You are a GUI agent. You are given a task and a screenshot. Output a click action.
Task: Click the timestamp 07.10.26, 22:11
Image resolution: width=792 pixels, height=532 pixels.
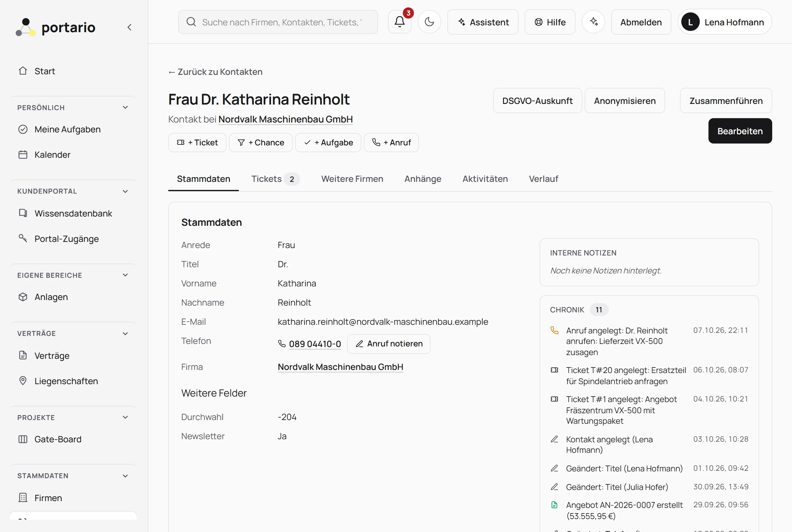point(721,330)
